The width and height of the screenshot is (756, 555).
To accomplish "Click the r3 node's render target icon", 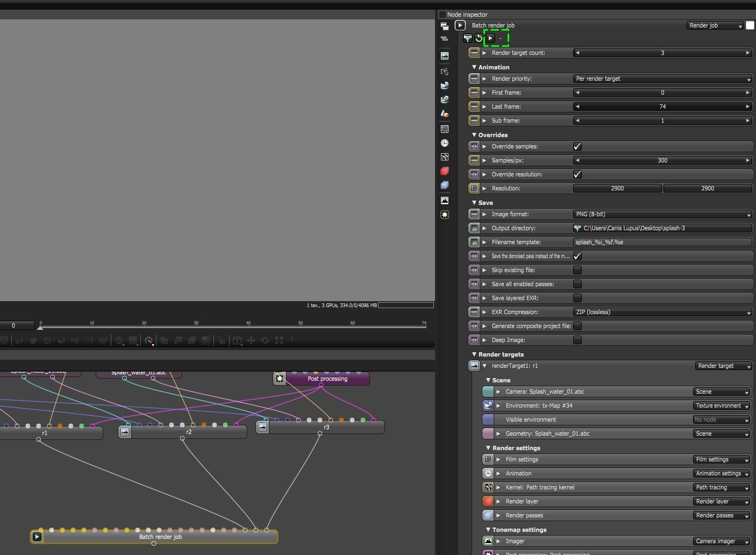I will 262,427.
